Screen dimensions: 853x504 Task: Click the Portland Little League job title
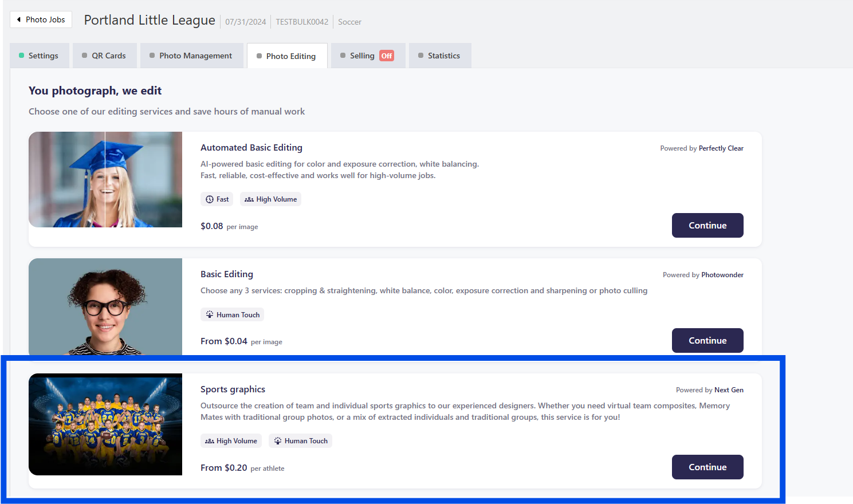tap(150, 20)
